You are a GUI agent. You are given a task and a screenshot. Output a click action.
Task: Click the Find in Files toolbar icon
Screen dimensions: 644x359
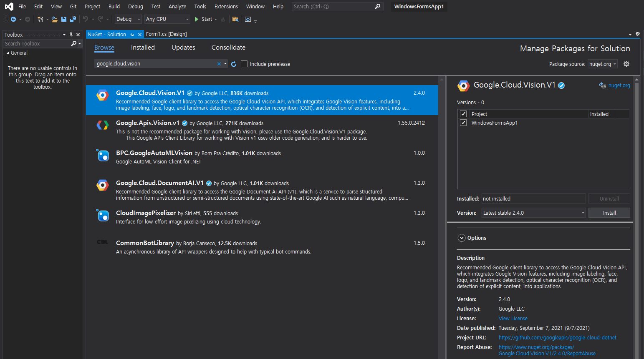click(x=235, y=19)
